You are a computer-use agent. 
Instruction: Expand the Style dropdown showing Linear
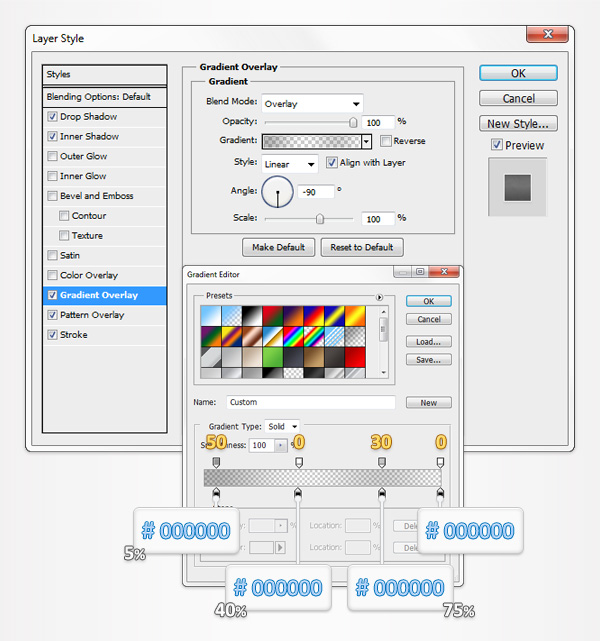click(289, 163)
